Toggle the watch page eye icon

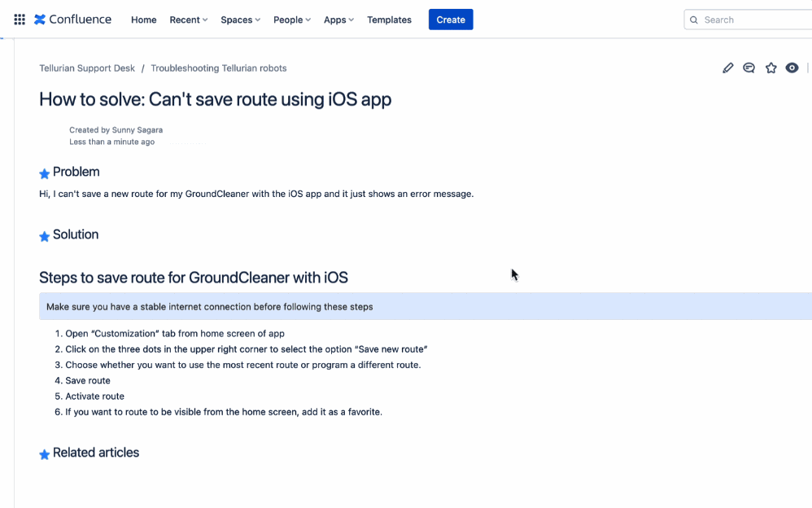point(792,68)
